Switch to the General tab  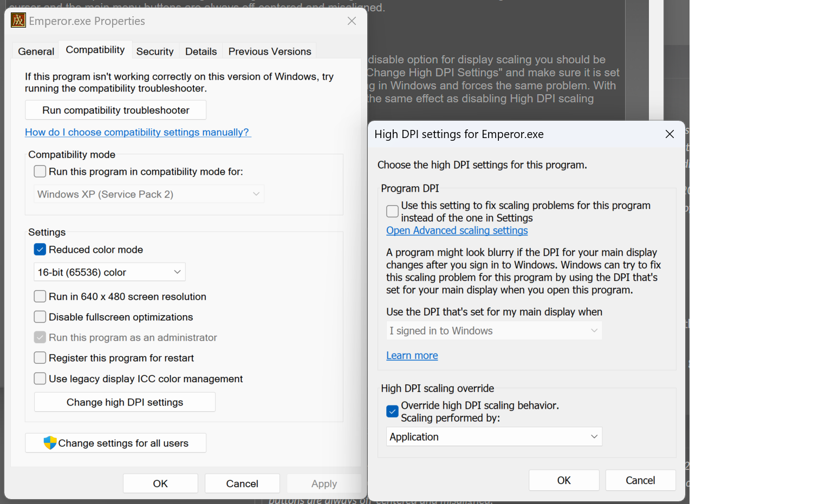pos(36,51)
